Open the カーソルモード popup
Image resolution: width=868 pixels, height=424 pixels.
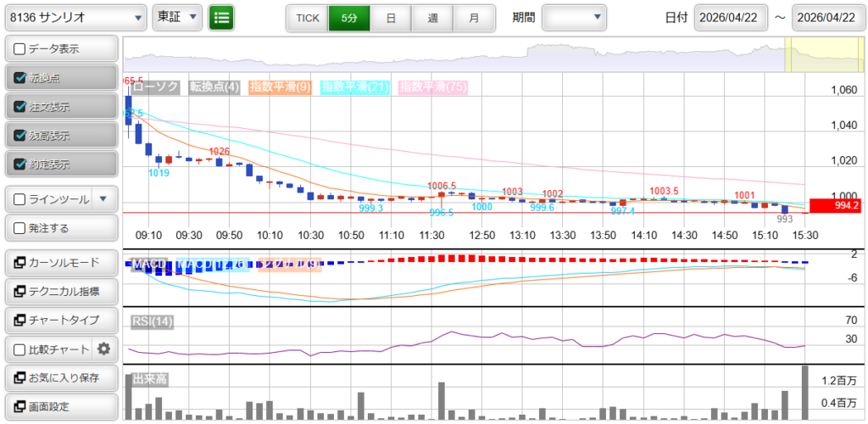(60, 263)
